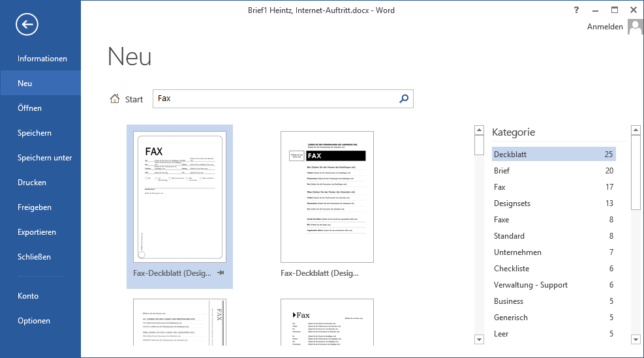Open the Drucken page

(x=32, y=183)
